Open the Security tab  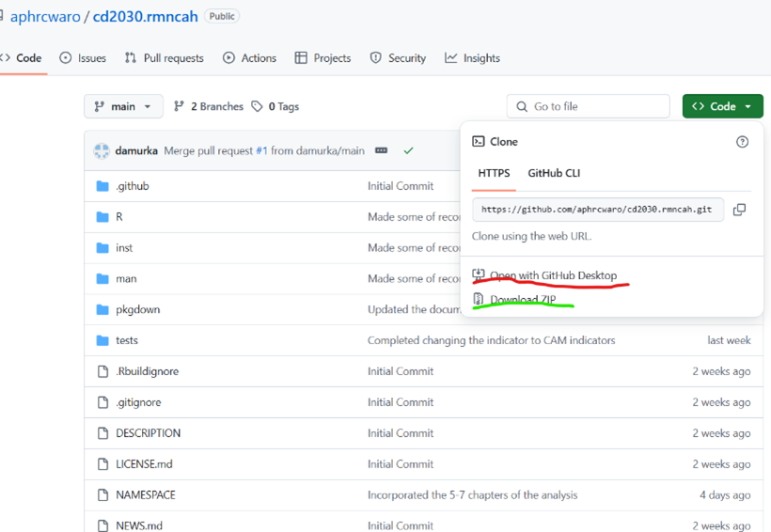[x=398, y=58]
